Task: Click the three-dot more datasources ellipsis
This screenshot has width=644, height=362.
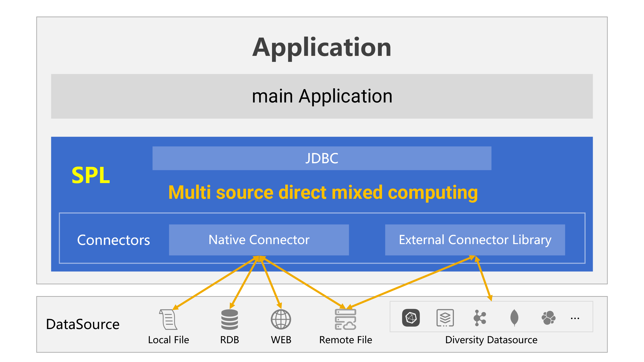Action: click(x=575, y=318)
